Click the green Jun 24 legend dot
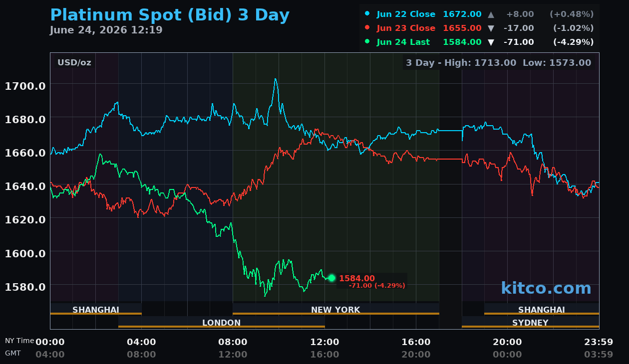The image size is (629, 364). click(x=367, y=42)
